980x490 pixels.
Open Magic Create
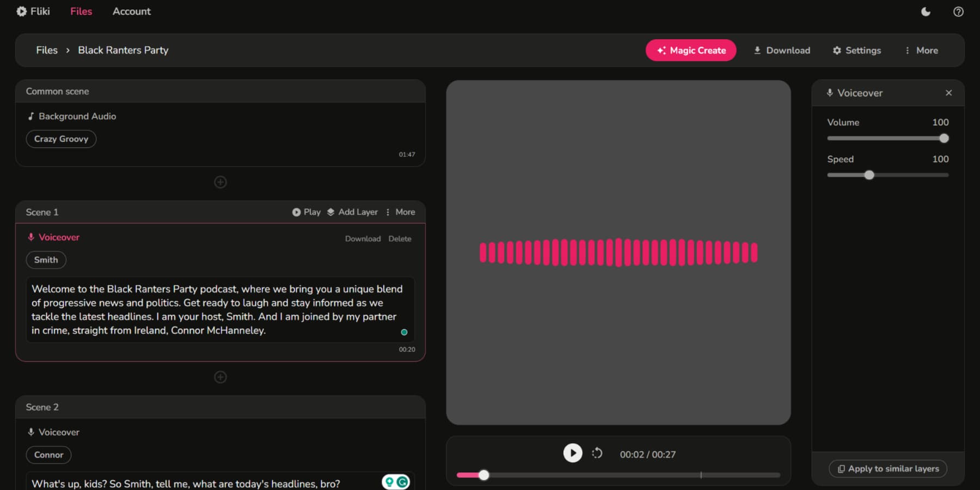click(x=690, y=50)
